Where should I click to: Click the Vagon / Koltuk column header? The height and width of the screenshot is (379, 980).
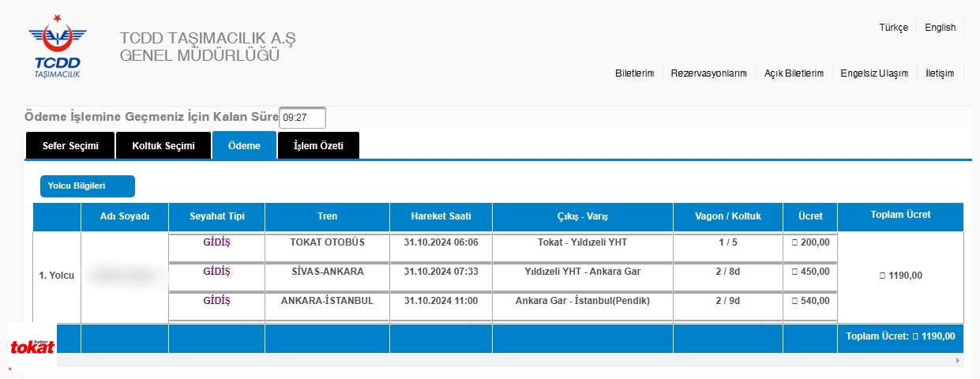pyautogui.click(x=728, y=216)
